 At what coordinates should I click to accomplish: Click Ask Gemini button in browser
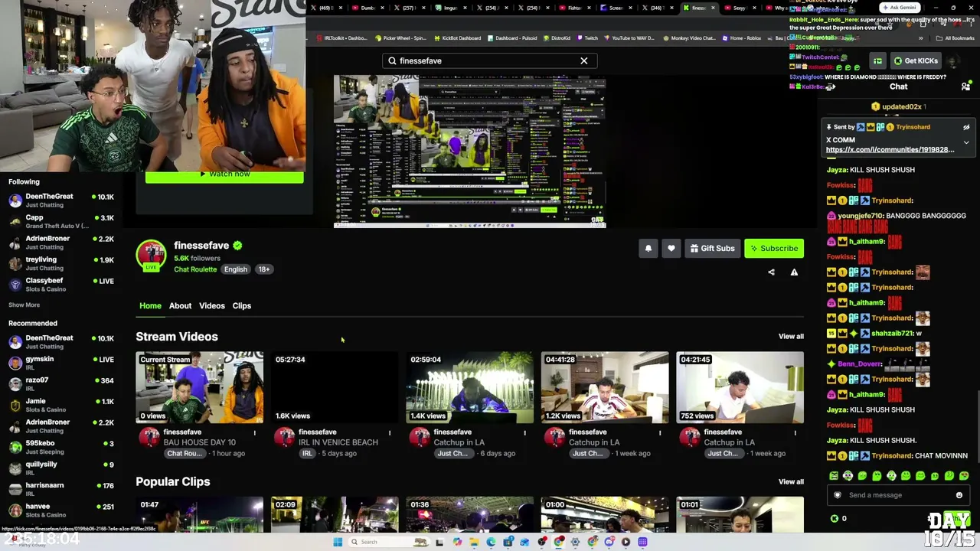pos(899,8)
